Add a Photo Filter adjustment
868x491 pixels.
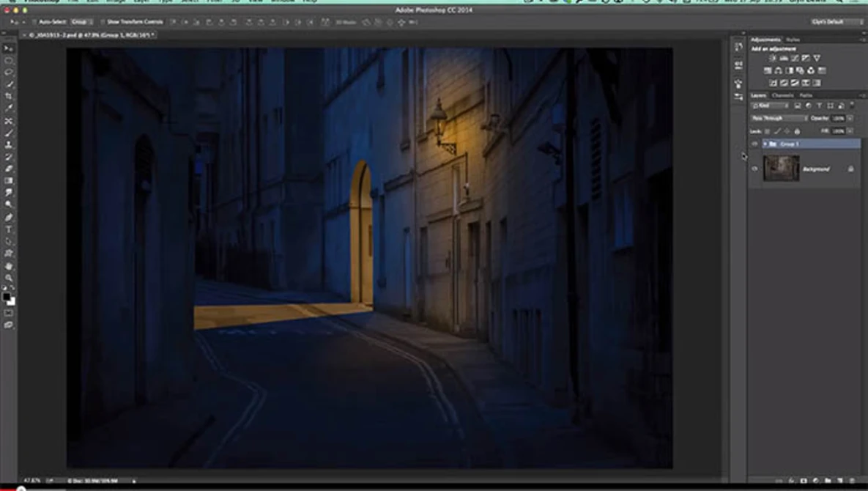pyautogui.click(x=800, y=70)
